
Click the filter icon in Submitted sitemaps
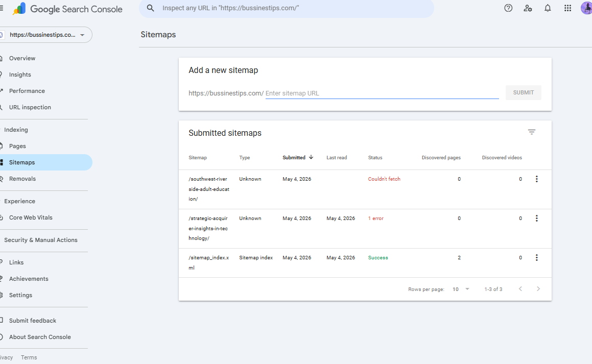[x=532, y=132]
